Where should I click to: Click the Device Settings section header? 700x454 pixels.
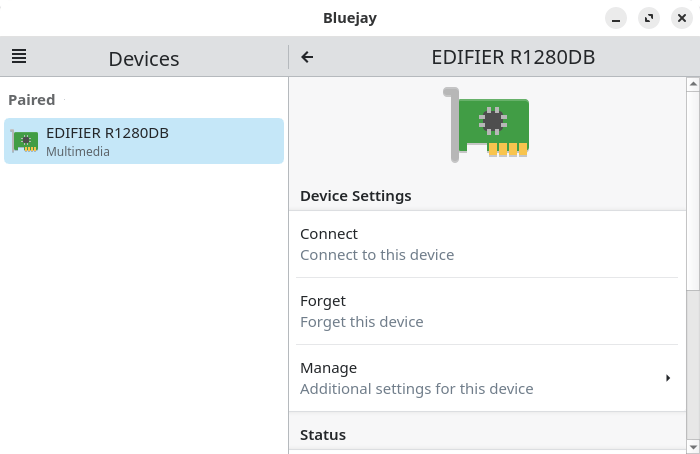tap(356, 196)
